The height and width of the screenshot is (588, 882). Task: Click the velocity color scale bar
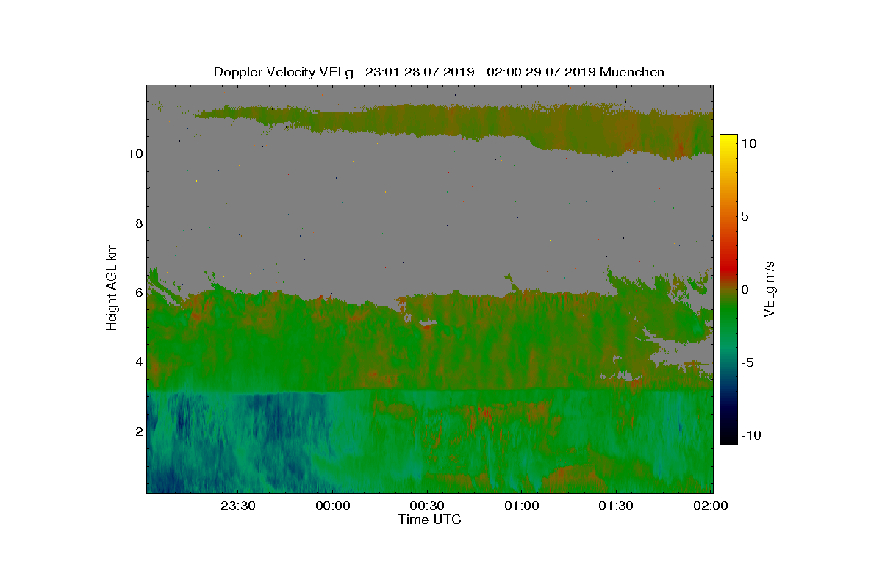point(728,290)
